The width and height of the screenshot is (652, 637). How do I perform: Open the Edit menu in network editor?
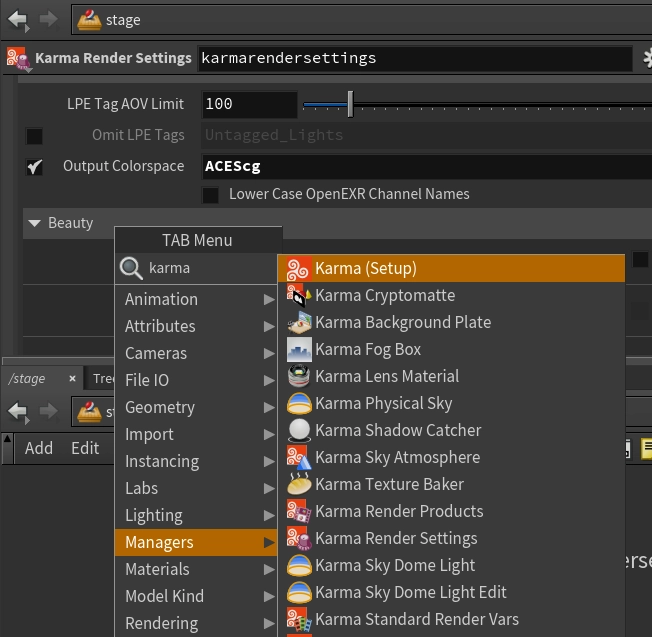point(85,448)
